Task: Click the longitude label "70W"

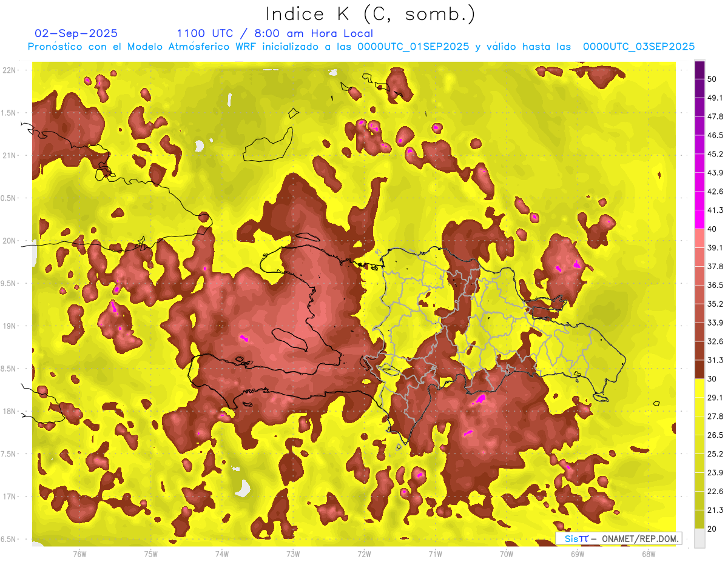Action: pyautogui.click(x=506, y=554)
